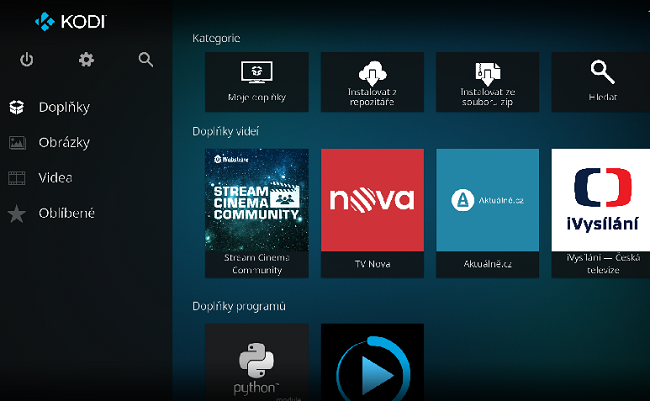Select Obrázky in the sidebar menu
The height and width of the screenshot is (401, 650).
coord(64,143)
